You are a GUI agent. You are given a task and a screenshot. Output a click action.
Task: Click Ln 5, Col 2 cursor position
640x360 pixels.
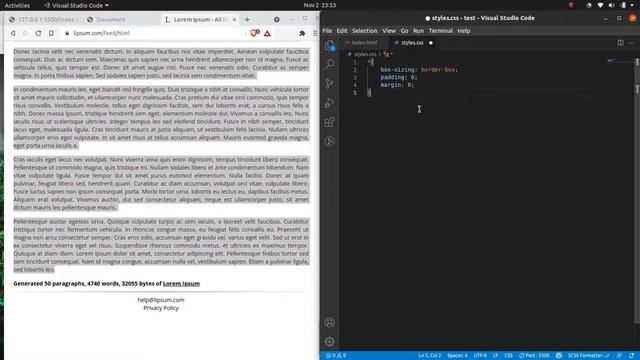point(430,356)
